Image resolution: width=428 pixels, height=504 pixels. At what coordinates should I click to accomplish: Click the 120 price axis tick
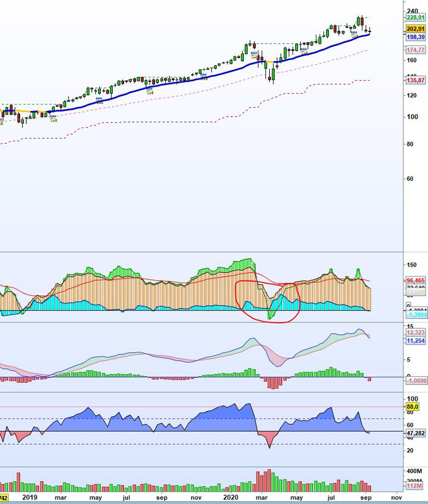[x=412, y=96]
